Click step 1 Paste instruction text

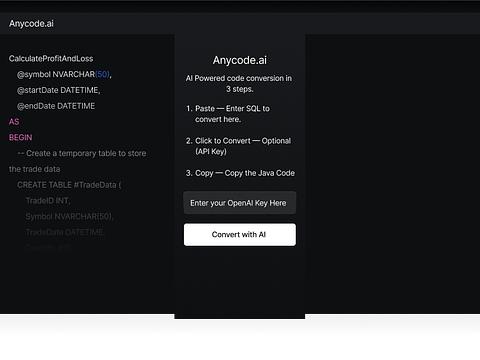232,114
